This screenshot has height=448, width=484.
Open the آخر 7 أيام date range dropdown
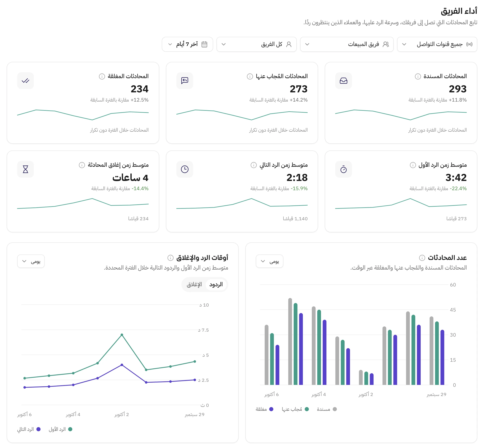coord(187,44)
